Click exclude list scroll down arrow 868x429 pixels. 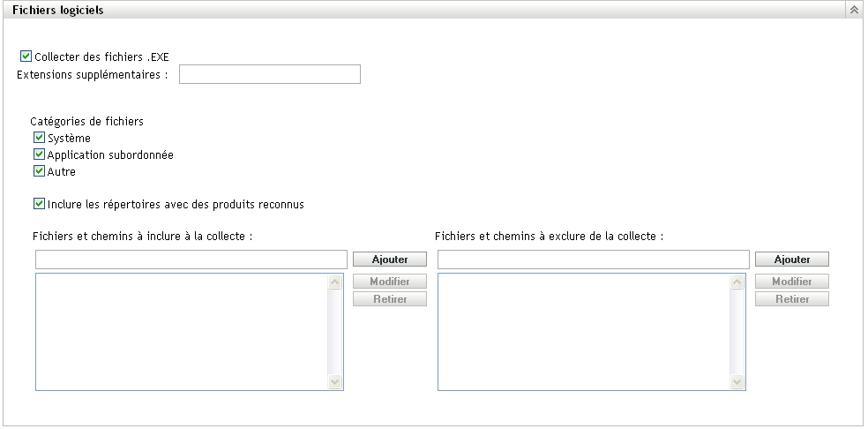pyautogui.click(x=737, y=381)
